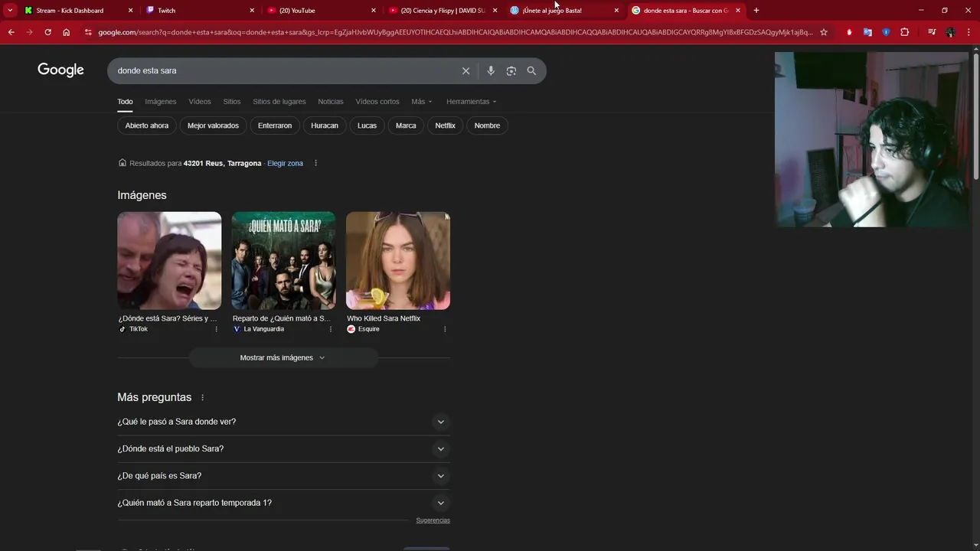
Task: Select the Noticias search filter
Action: (331, 102)
